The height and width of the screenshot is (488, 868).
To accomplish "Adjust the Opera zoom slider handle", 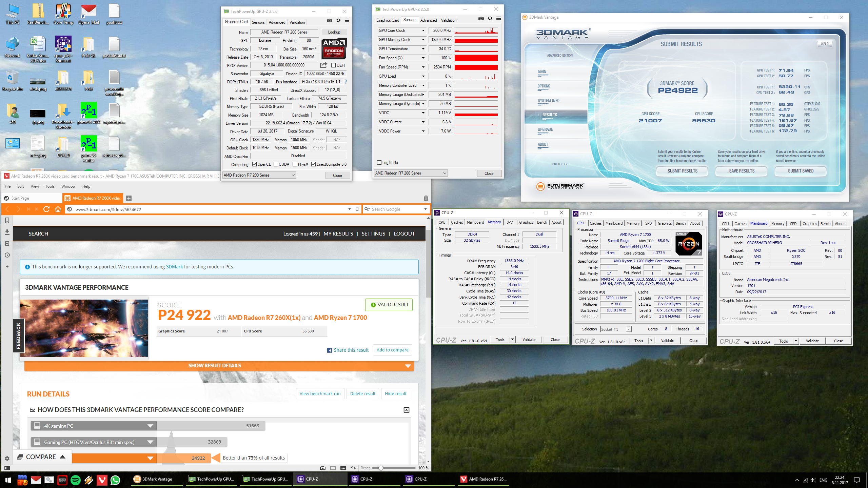I will [x=381, y=468].
